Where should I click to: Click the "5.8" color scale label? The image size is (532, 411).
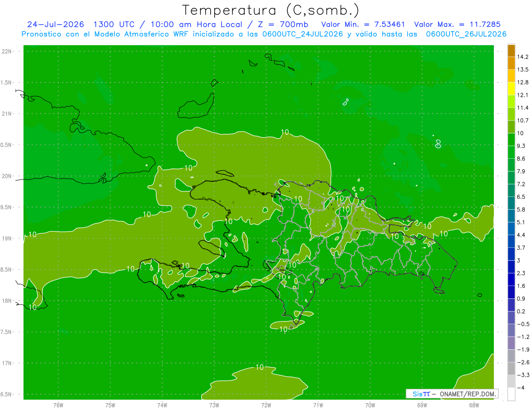pos(521,210)
